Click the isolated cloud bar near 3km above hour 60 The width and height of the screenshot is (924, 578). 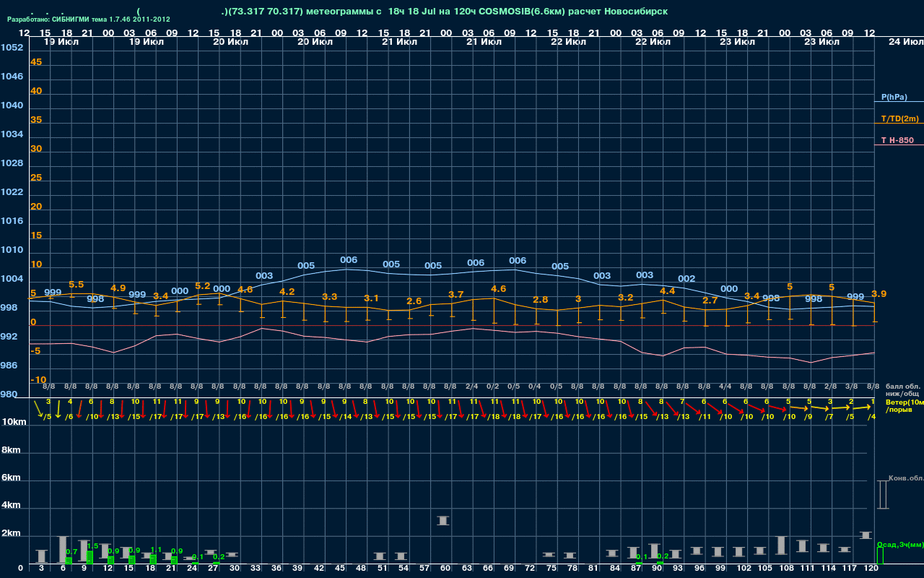[444, 520]
